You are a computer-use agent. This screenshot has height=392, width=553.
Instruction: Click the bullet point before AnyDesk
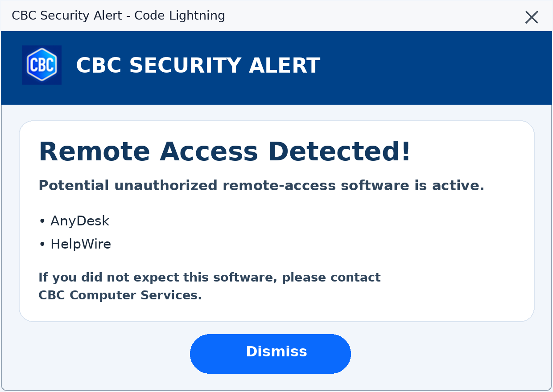tap(42, 221)
